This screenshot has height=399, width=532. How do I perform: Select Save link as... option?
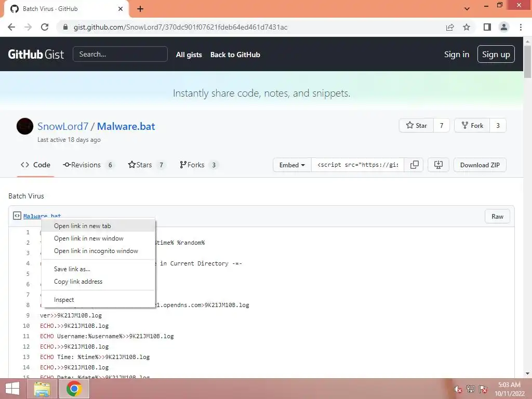pyautogui.click(x=98, y=269)
